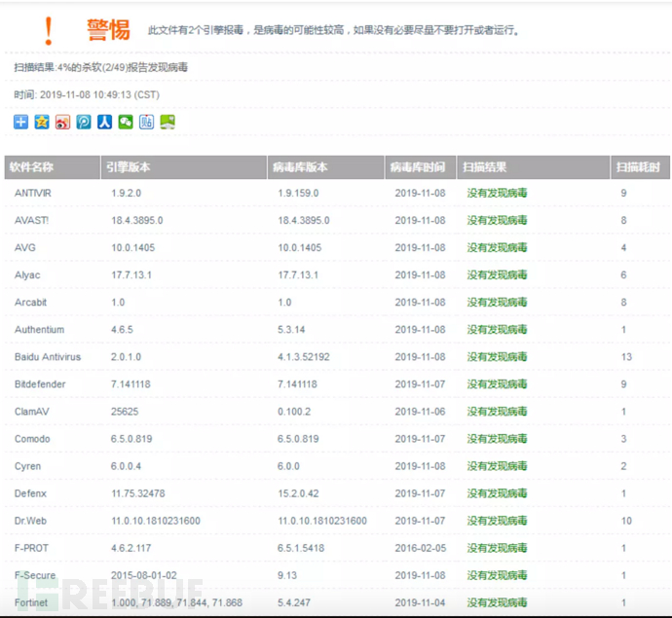Click Alyac engine version 17.7.13.1
The image size is (672, 618).
[131, 275]
